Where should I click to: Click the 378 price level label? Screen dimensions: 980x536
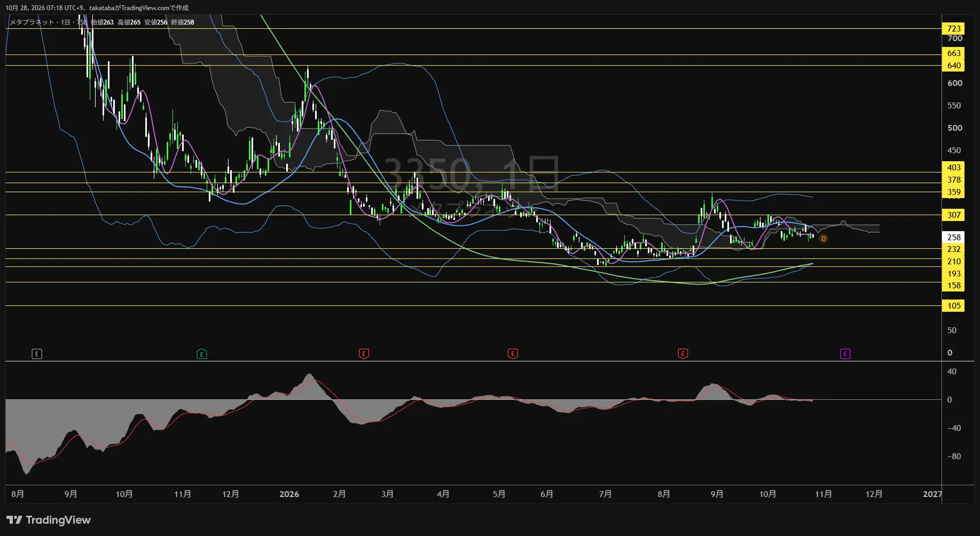point(953,180)
